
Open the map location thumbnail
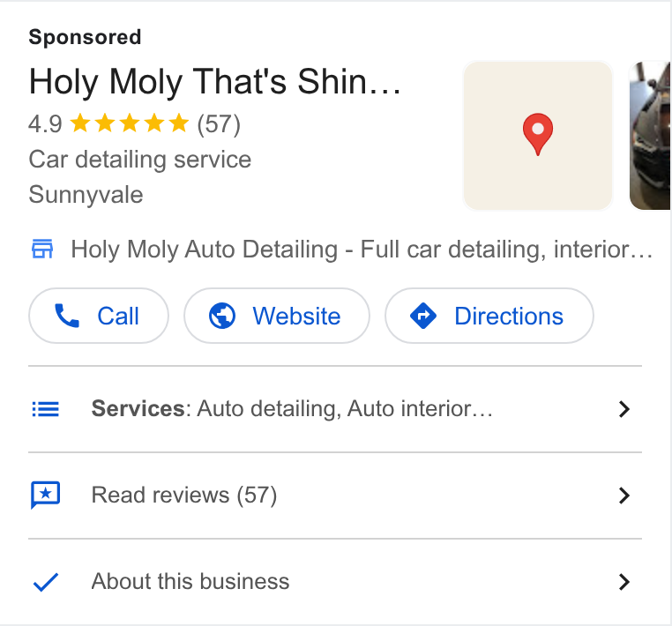(x=537, y=136)
